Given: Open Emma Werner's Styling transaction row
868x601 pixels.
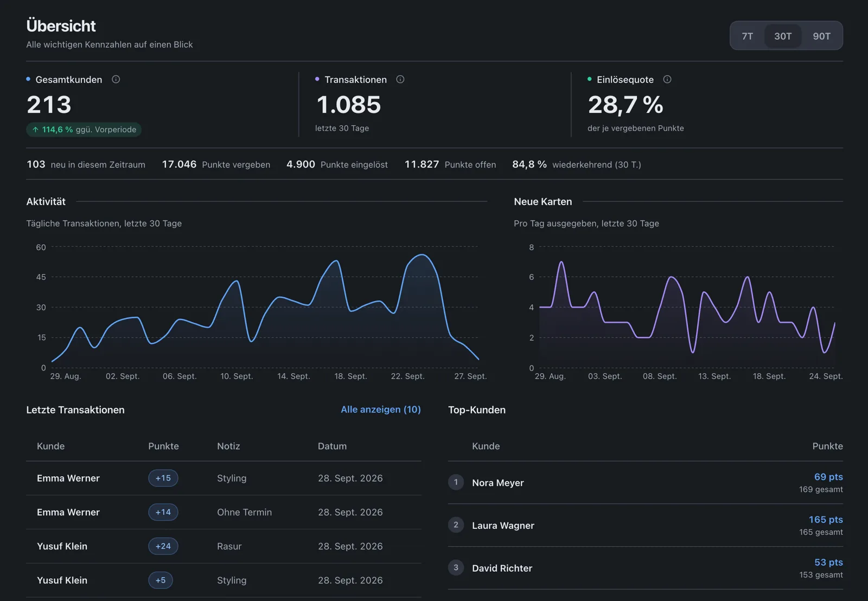Looking at the screenshot, I should (x=224, y=478).
